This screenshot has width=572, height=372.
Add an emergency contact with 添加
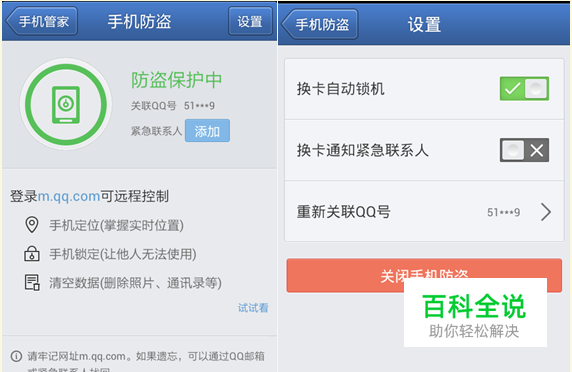tap(207, 131)
